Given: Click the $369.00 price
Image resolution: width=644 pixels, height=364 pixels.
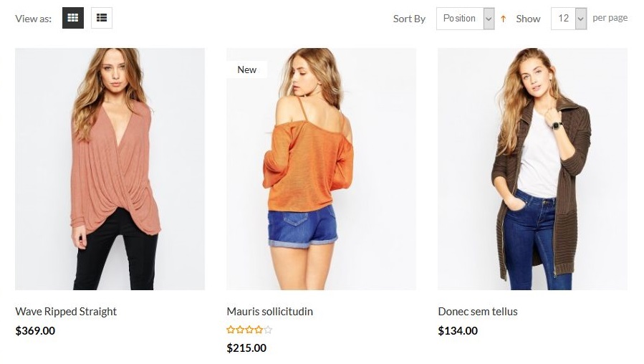Looking at the screenshot, I should [x=35, y=331].
